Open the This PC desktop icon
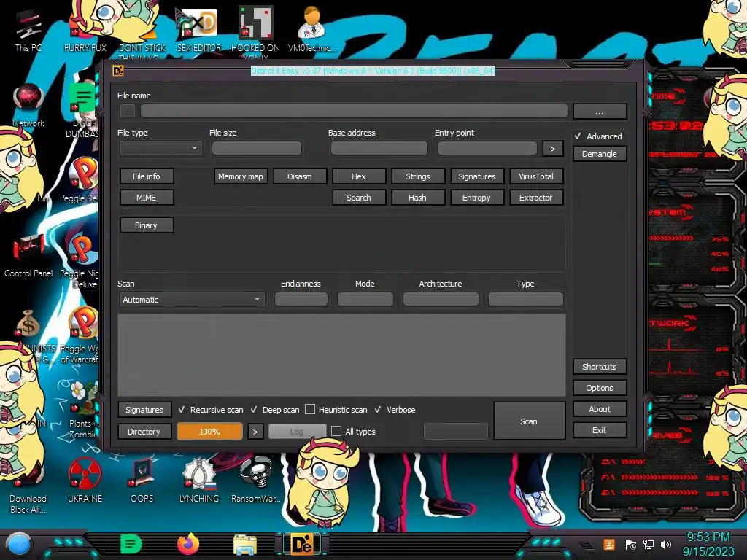The width and height of the screenshot is (747, 560). point(28,30)
